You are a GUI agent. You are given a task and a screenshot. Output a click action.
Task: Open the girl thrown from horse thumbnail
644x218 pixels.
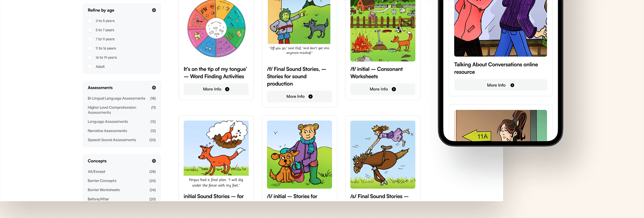[383, 155]
